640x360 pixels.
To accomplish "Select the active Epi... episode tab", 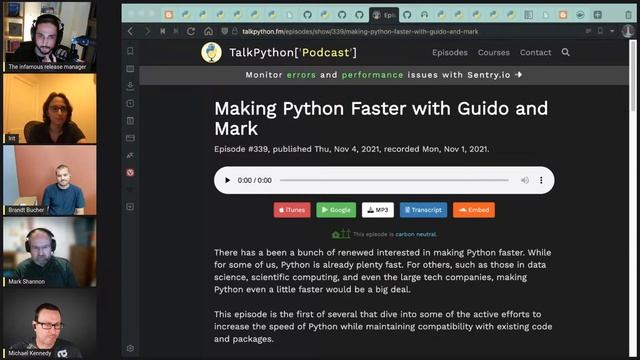I will [384, 15].
